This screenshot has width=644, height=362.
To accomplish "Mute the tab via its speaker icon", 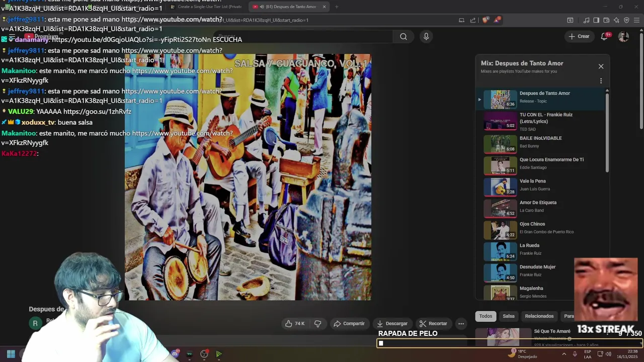I will pos(262,7).
